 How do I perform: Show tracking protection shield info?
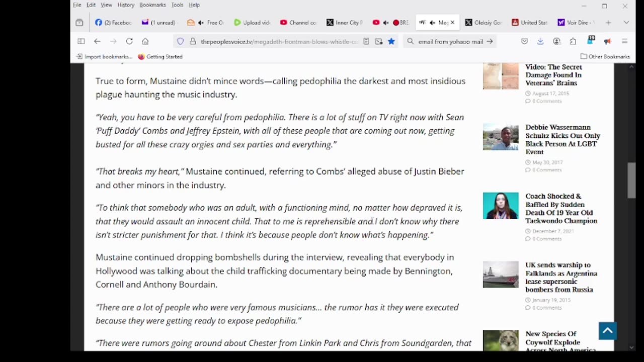[x=180, y=41]
